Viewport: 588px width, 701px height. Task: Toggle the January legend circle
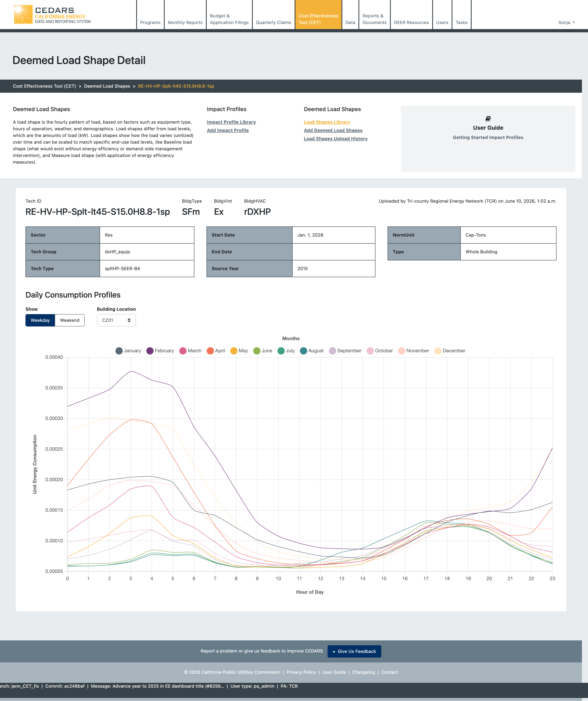click(x=119, y=351)
